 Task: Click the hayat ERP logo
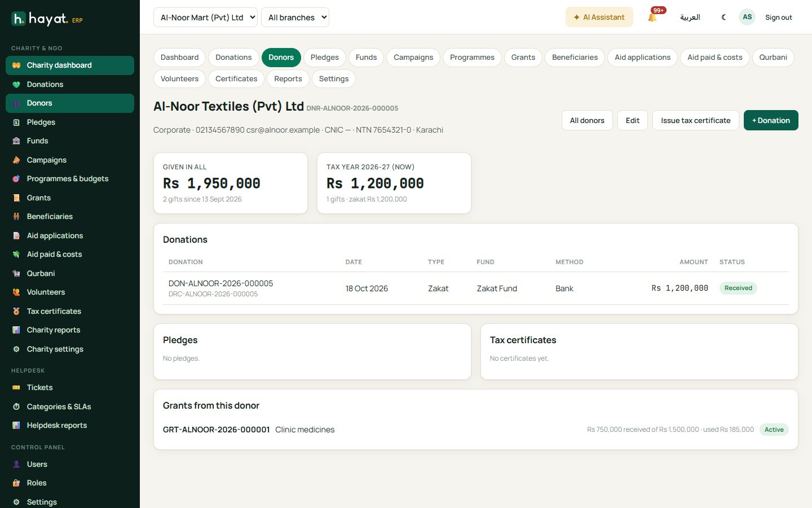pos(47,19)
